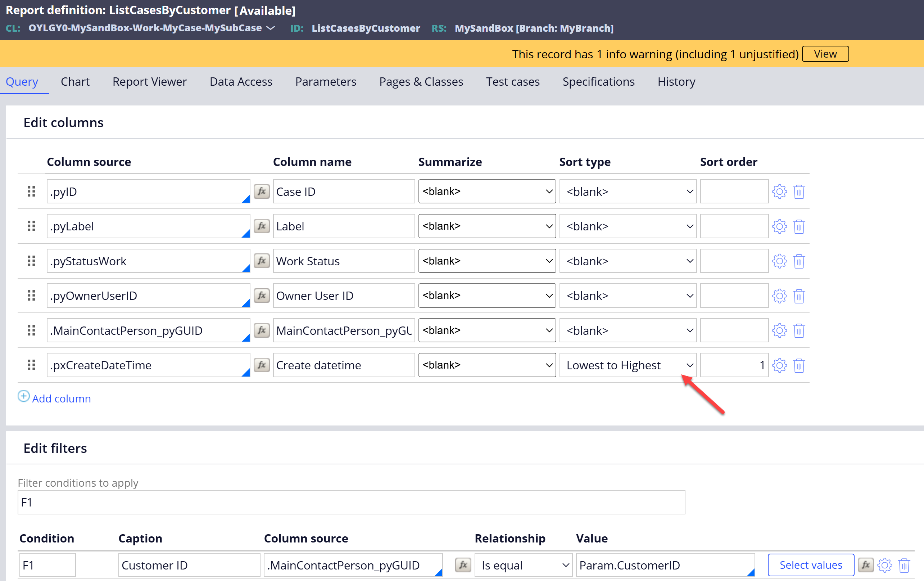The width and height of the screenshot is (924, 581).
Task: Open filter F1 settings gear
Action: (x=884, y=565)
